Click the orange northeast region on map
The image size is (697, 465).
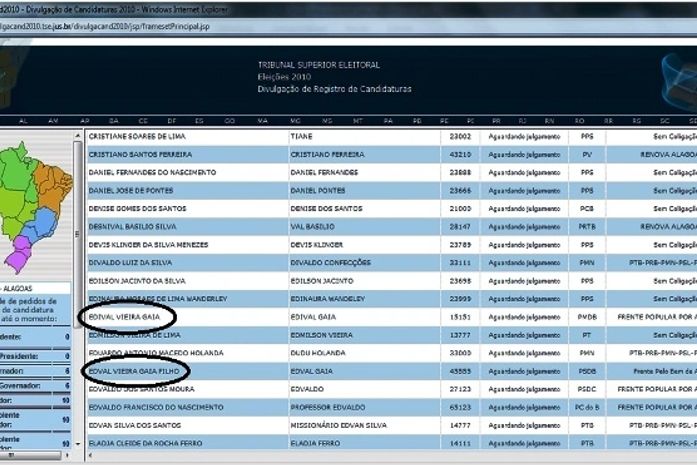point(56,185)
